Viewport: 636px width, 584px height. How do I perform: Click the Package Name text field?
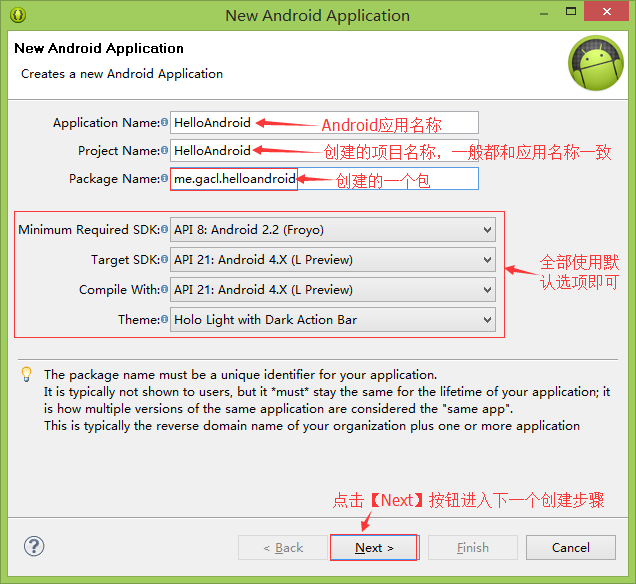324,178
